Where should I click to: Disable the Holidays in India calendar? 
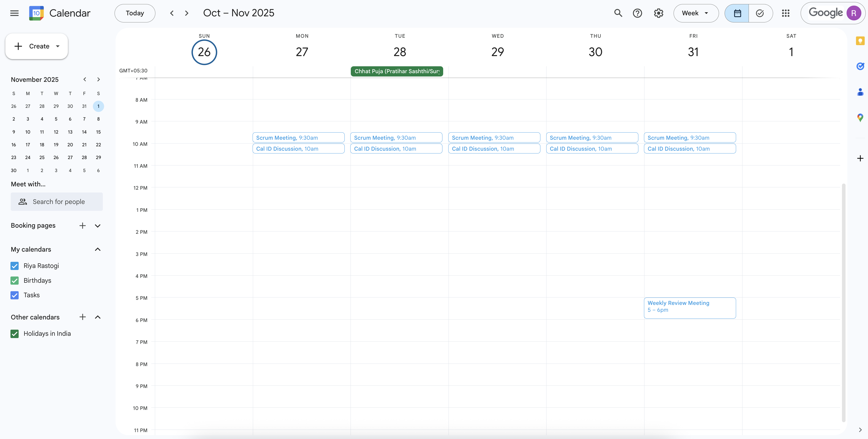[x=15, y=334]
